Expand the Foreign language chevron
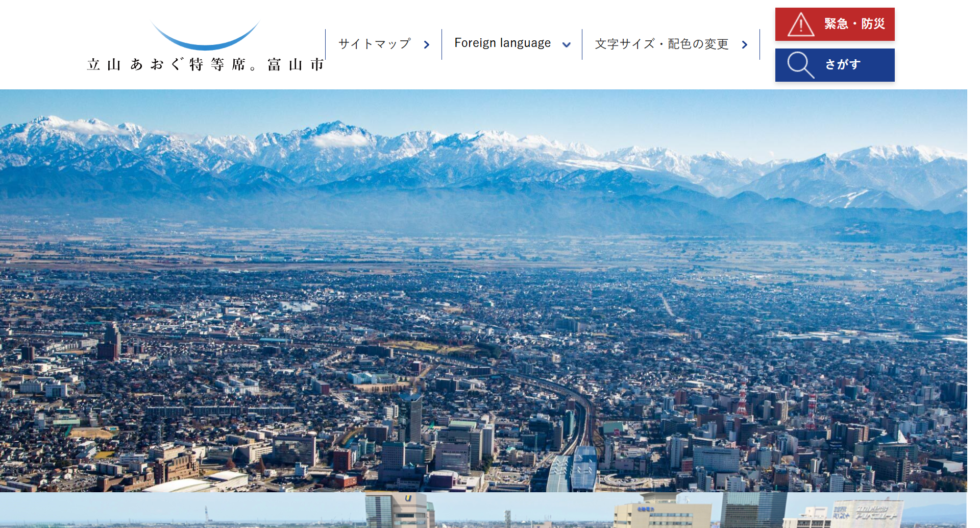 pos(566,45)
